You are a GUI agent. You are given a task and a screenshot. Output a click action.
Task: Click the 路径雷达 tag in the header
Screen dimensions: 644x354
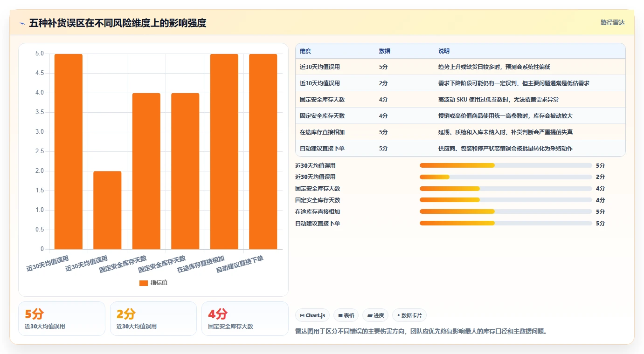tap(612, 22)
